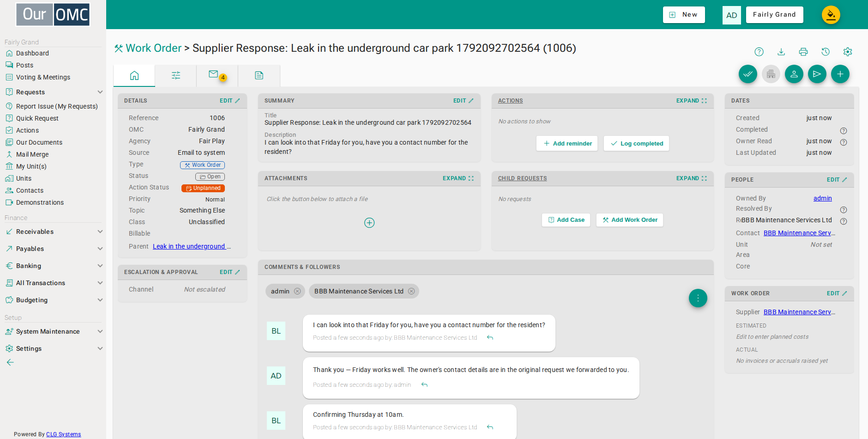The image size is (868, 439).
Task: Expand the Requests menu
Action: [54, 92]
